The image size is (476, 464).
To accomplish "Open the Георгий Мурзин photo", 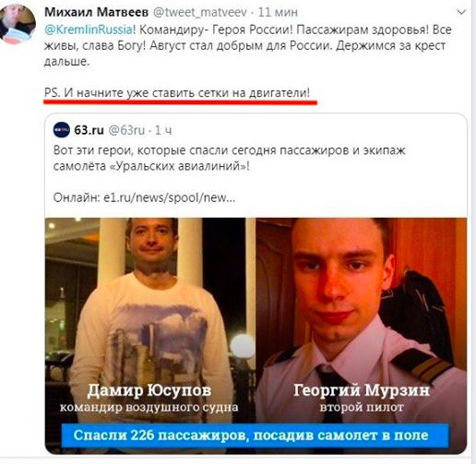I will point(362,320).
